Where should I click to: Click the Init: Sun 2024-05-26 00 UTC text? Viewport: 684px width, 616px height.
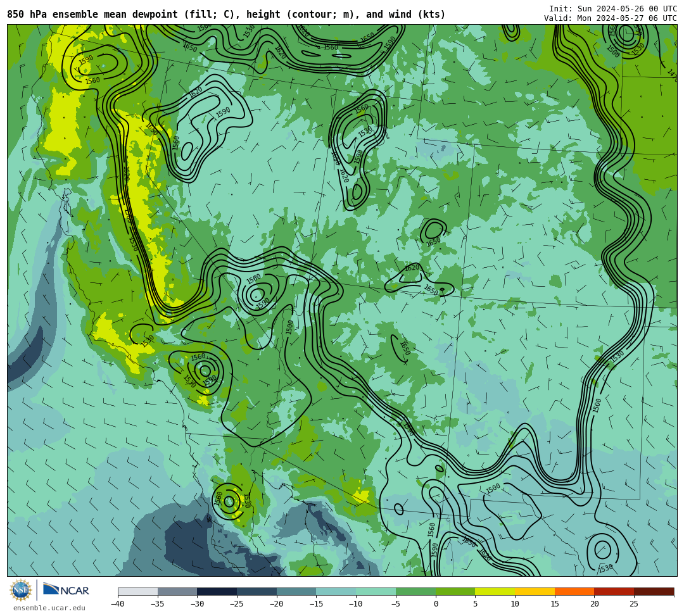pyautogui.click(x=613, y=9)
